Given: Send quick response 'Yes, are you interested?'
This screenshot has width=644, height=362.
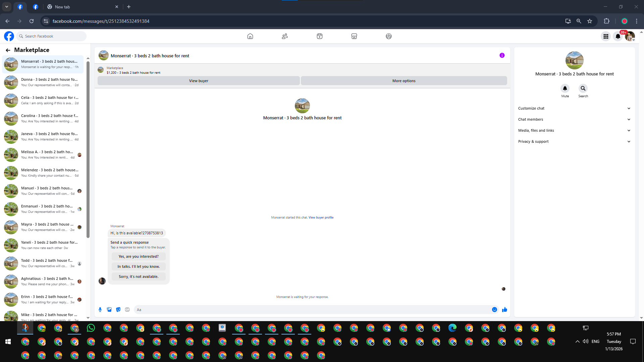Looking at the screenshot, I should click(139, 256).
